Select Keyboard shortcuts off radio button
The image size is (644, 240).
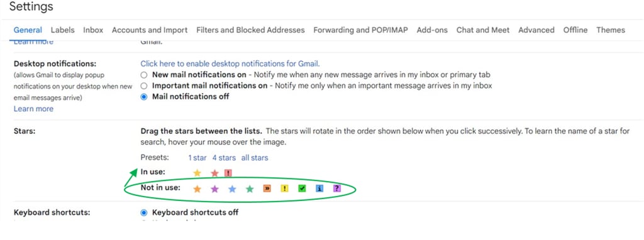(x=144, y=212)
